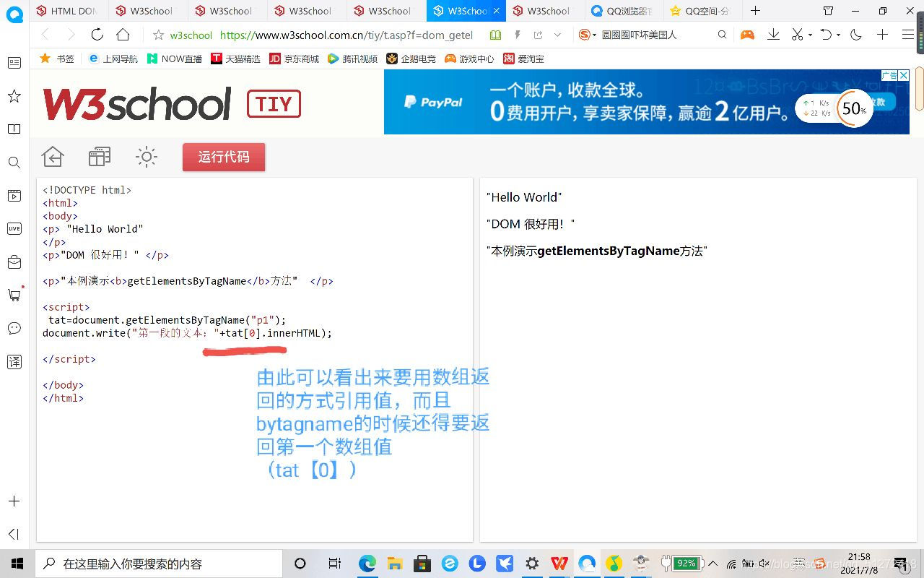The width and height of the screenshot is (924, 578).
Task: Collapse the sidebar with arrow icon
Action: pos(14,534)
